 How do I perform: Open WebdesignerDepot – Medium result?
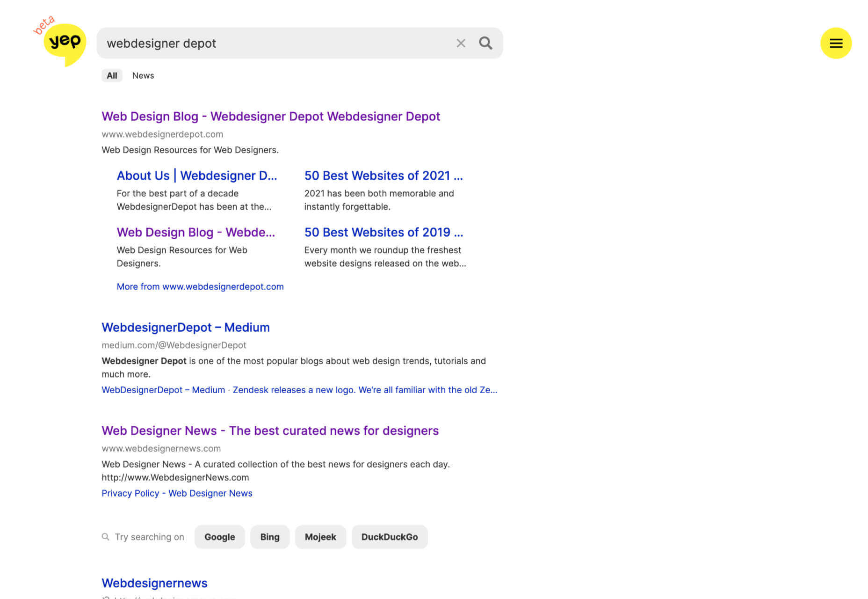click(186, 327)
